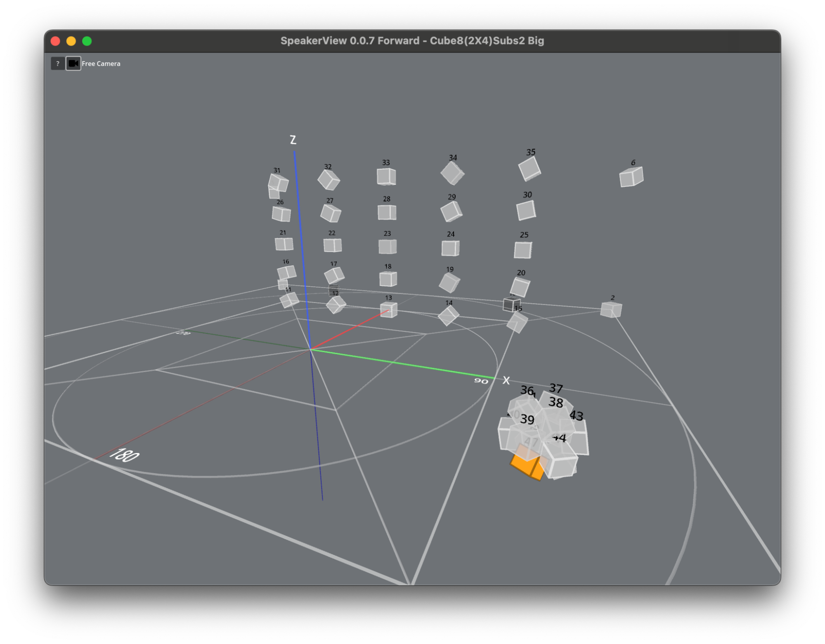Select speaker cube 35
Image resolution: width=825 pixels, height=644 pixels.
(530, 169)
